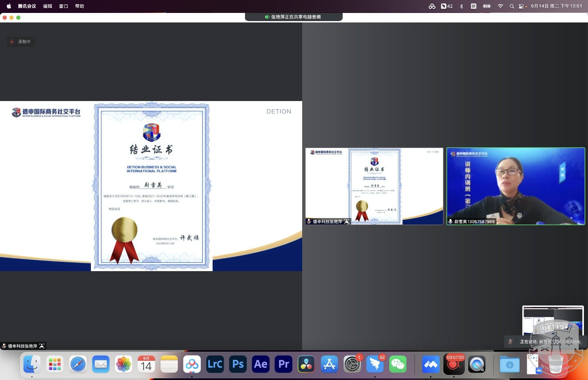Open Mail from the Dock
Image resolution: width=588 pixels, height=380 pixels.
point(101,364)
